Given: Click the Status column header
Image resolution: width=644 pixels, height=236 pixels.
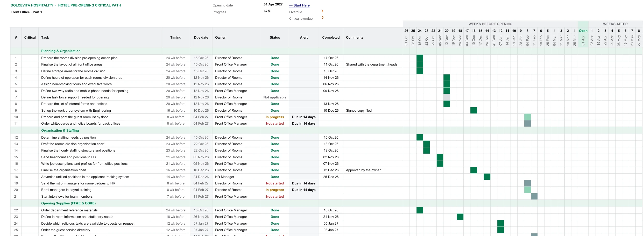Looking at the screenshot, I should click(x=275, y=38).
